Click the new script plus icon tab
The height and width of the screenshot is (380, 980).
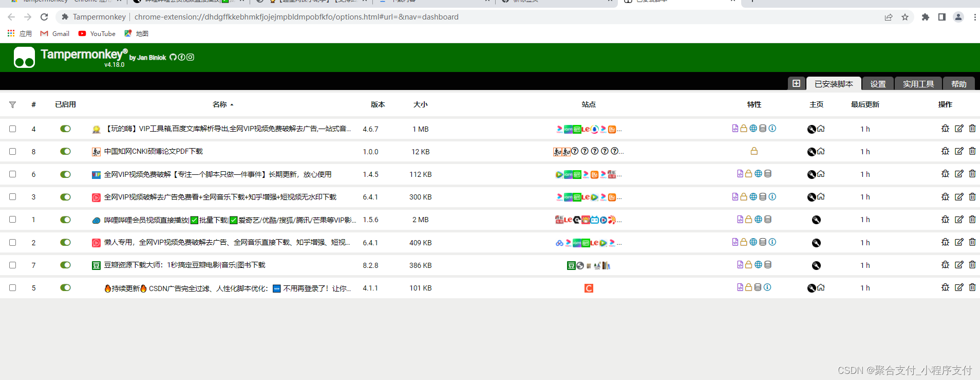point(796,83)
